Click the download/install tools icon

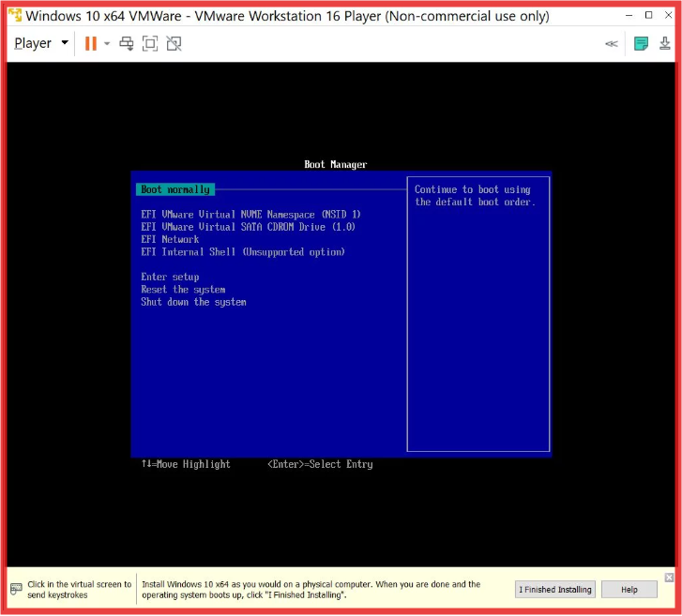[x=665, y=43]
